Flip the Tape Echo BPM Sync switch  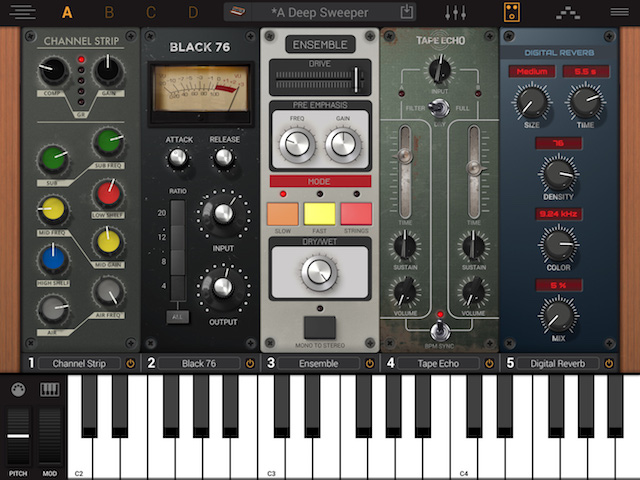(440, 331)
